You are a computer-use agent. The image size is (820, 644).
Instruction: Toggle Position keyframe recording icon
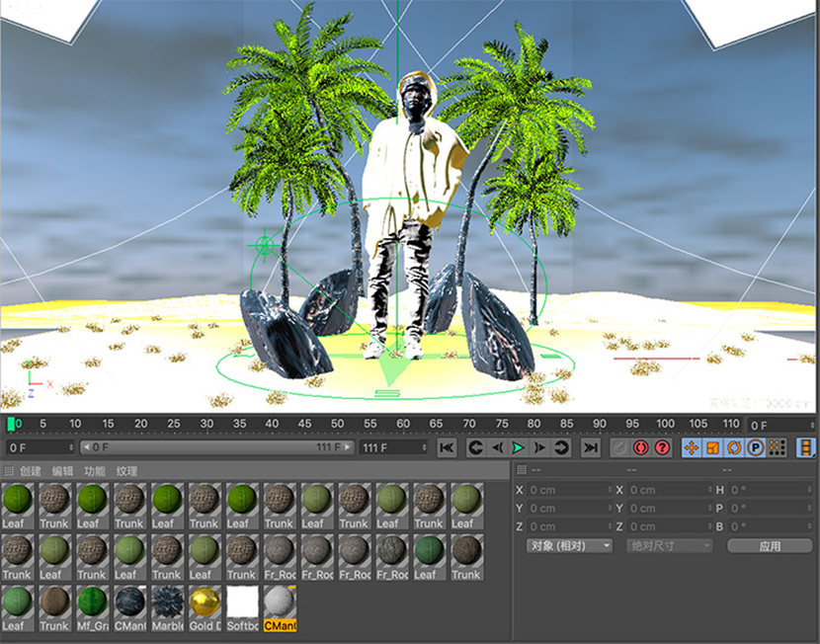click(x=691, y=447)
